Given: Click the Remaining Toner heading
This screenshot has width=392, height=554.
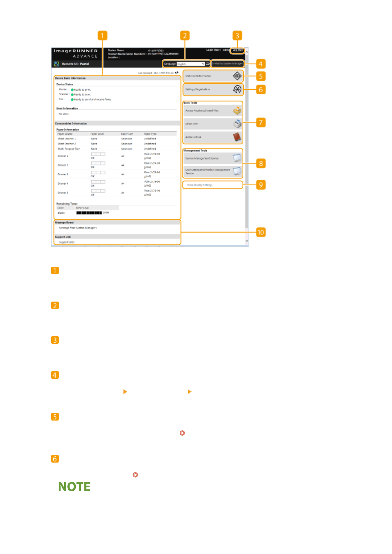Looking at the screenshot, I should coord(67,204).
